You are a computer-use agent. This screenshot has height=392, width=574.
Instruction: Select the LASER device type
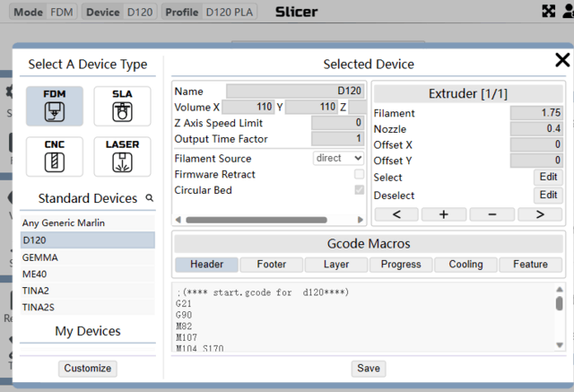pos(122,156)
